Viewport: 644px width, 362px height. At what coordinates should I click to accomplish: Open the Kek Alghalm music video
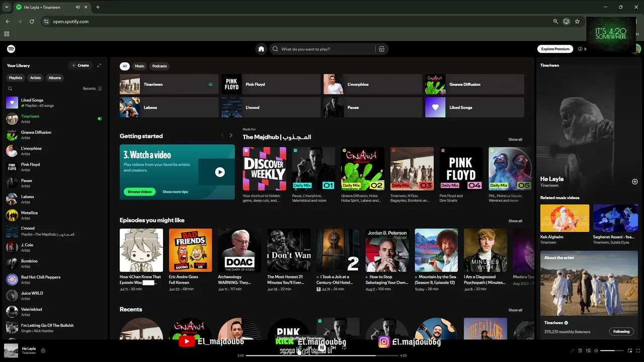[x=565, y=218]
